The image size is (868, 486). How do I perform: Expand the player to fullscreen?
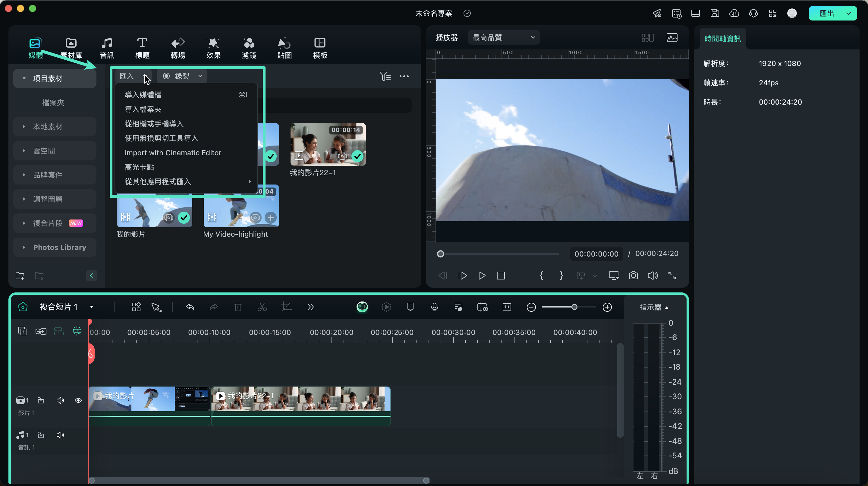coord(672,275)
